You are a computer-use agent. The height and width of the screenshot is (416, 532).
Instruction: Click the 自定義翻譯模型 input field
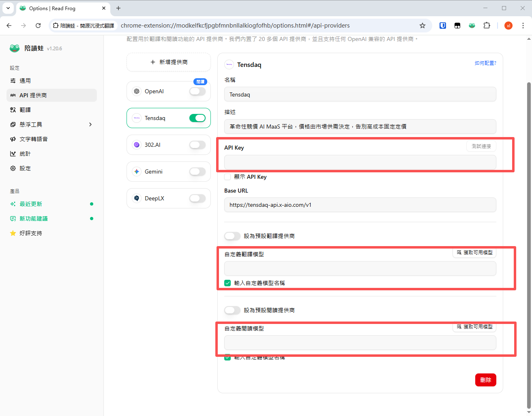(360, 268)
